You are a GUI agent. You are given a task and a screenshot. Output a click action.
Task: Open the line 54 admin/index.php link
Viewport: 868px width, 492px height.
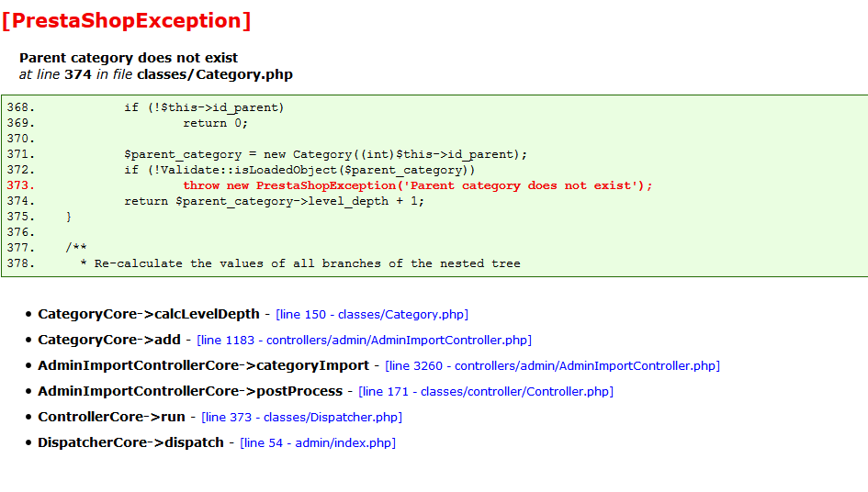318,442
